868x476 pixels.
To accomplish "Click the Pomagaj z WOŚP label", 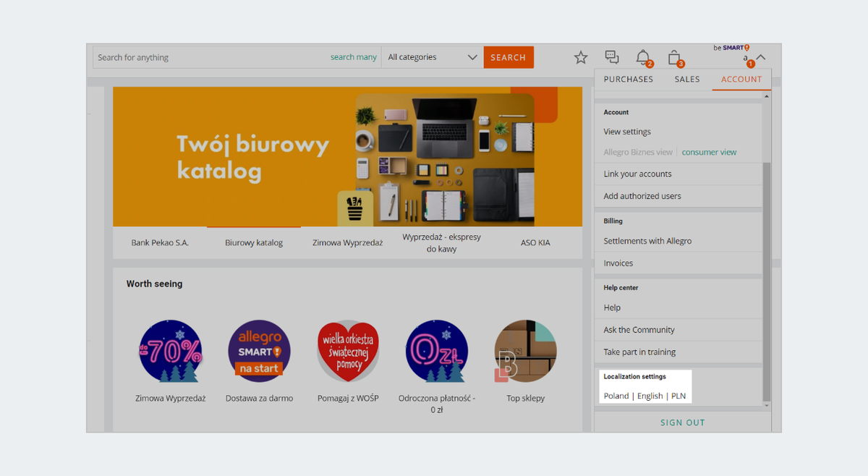I will point(348,398).
